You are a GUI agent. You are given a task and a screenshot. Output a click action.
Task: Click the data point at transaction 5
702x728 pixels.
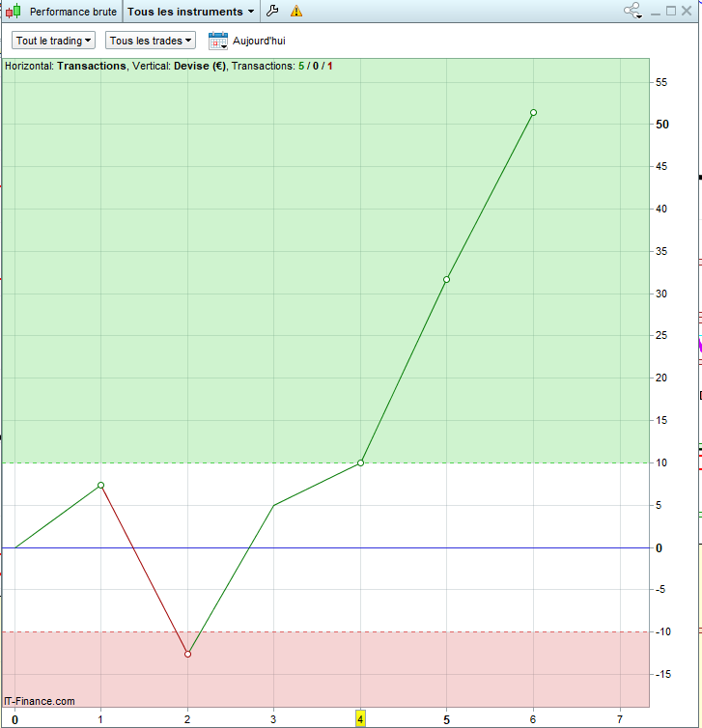click(447, 279)
